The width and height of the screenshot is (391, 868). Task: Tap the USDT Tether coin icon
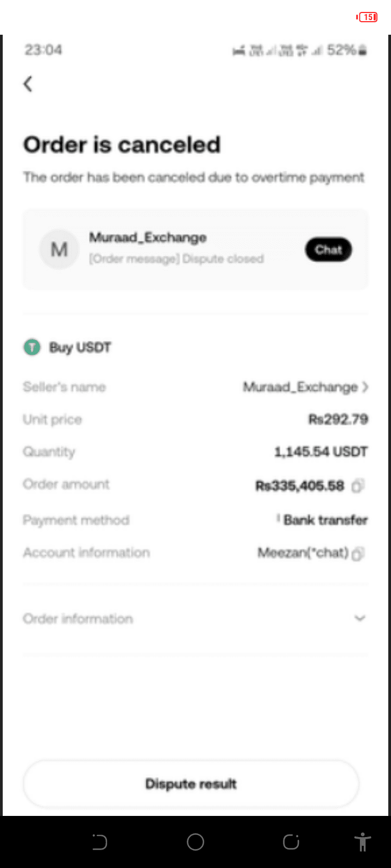pos(32,347)
